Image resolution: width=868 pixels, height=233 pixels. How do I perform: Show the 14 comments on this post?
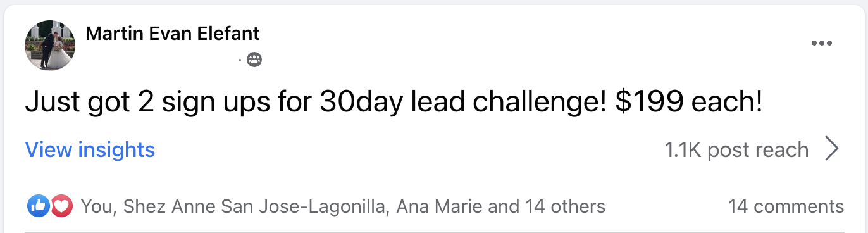(786, 206)
